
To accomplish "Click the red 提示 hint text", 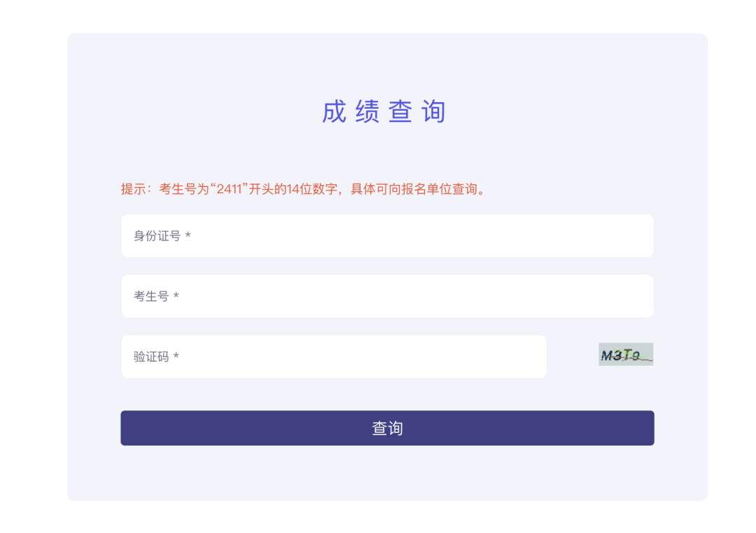I will pyautogui.click(x=303, y=189).
